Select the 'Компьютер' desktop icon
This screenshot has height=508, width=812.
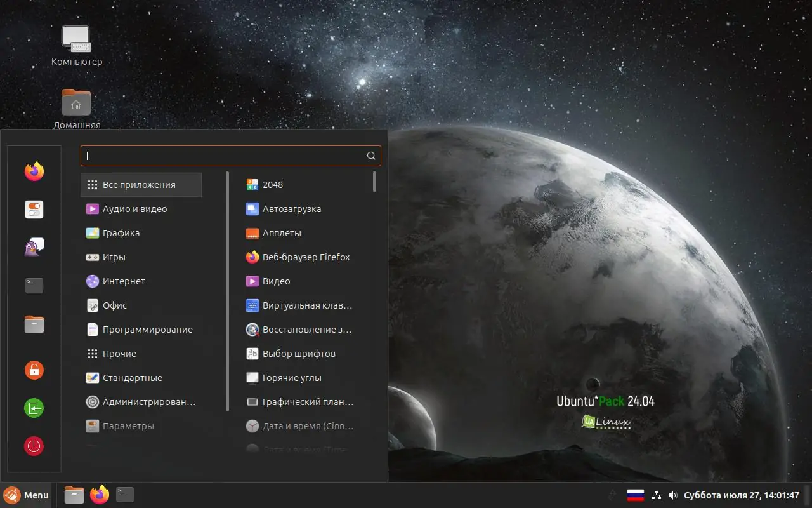pos(77,46)
